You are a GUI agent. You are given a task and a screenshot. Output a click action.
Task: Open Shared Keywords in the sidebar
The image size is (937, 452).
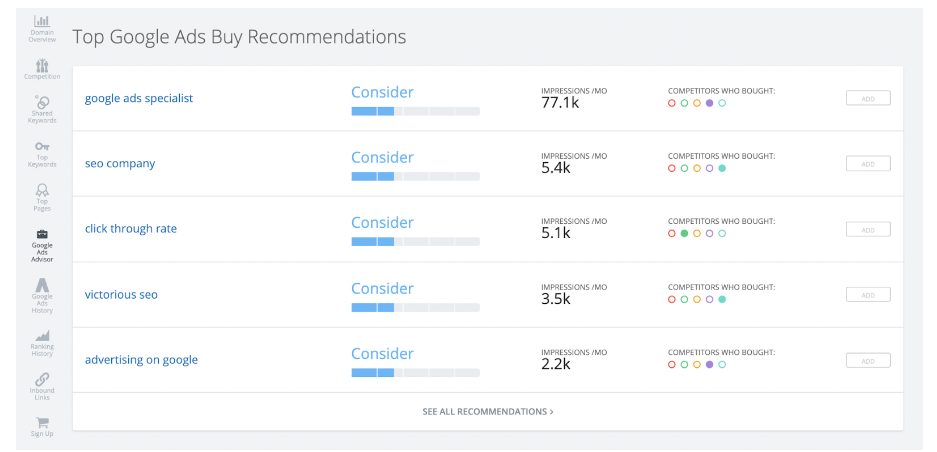[x=42, y=102]
